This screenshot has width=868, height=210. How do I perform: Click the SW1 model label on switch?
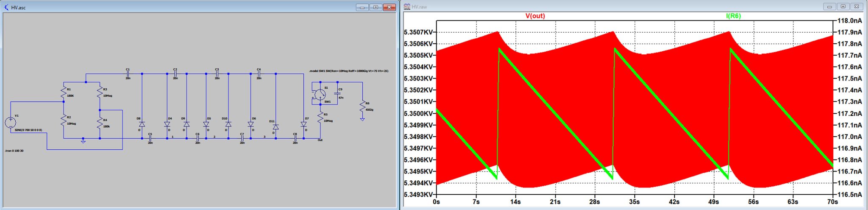click(328, 102)
